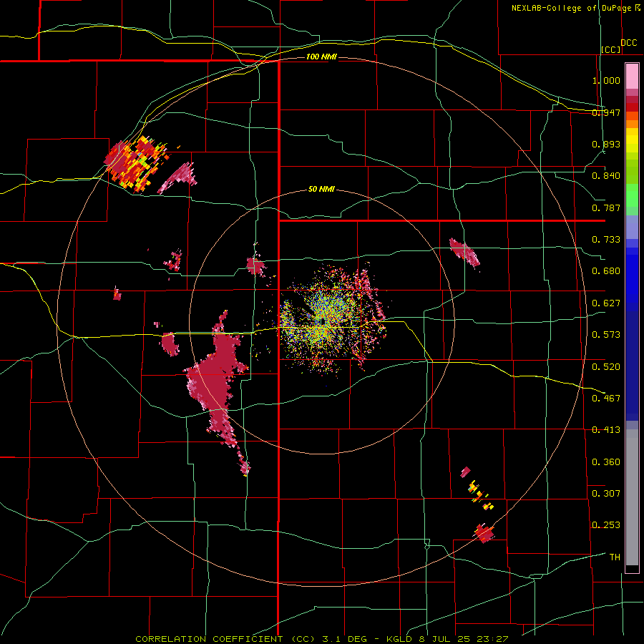Click the 0.627 color scale label
This screenshot has width=644, height=644.
tap(606, 303)
